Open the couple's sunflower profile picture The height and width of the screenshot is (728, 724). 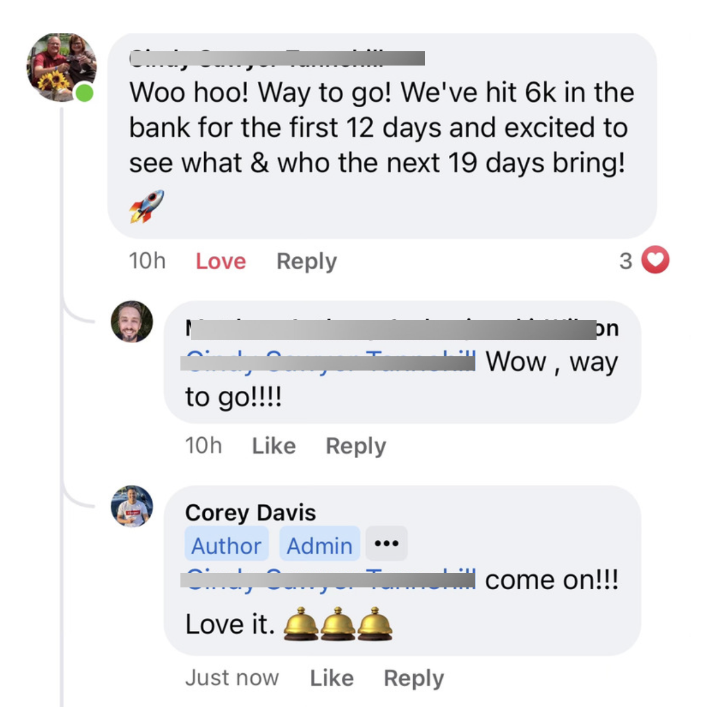pyautogui.click(x=61, y=67)
